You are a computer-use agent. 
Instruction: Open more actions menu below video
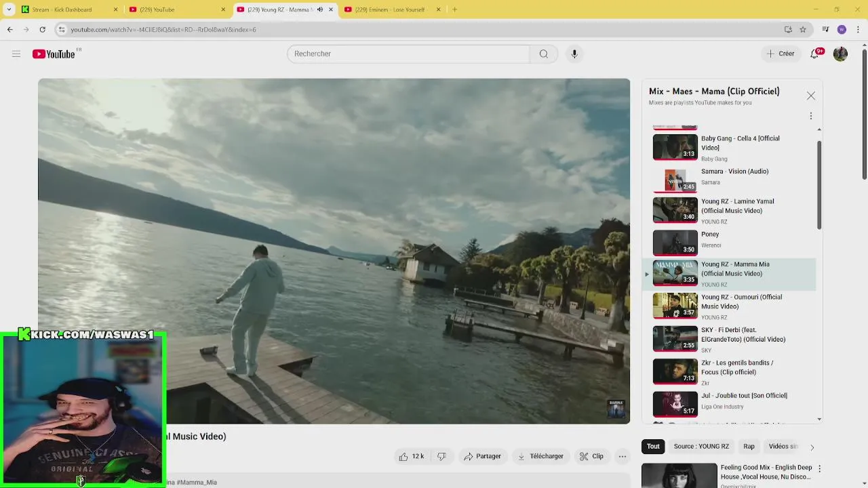click(622, 456)
